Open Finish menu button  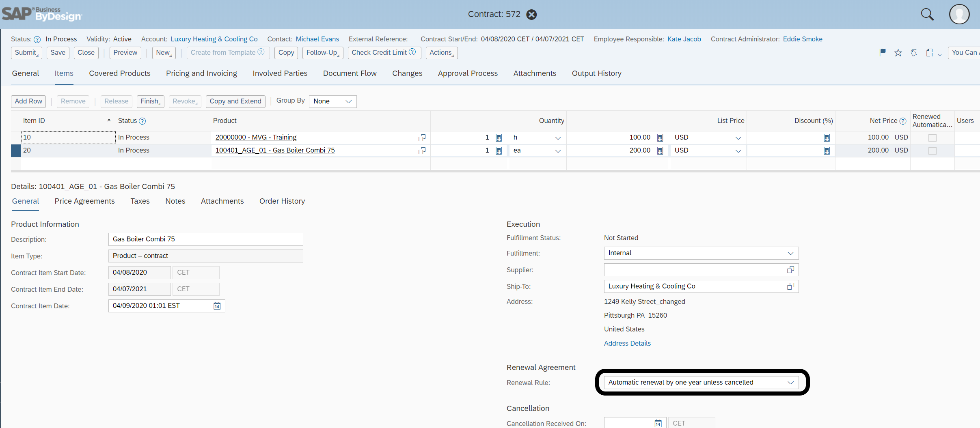pyautogui.click(x=150, y=101)
